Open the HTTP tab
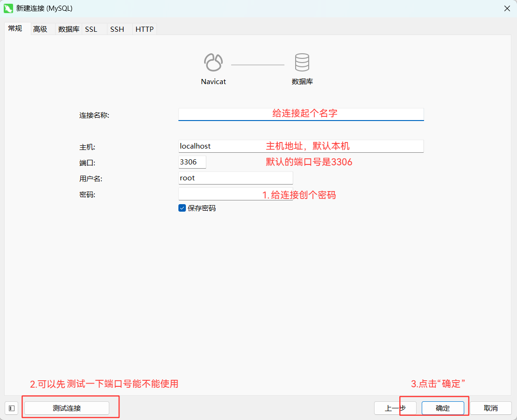This screenshot has width=517, height=420. 144,29
